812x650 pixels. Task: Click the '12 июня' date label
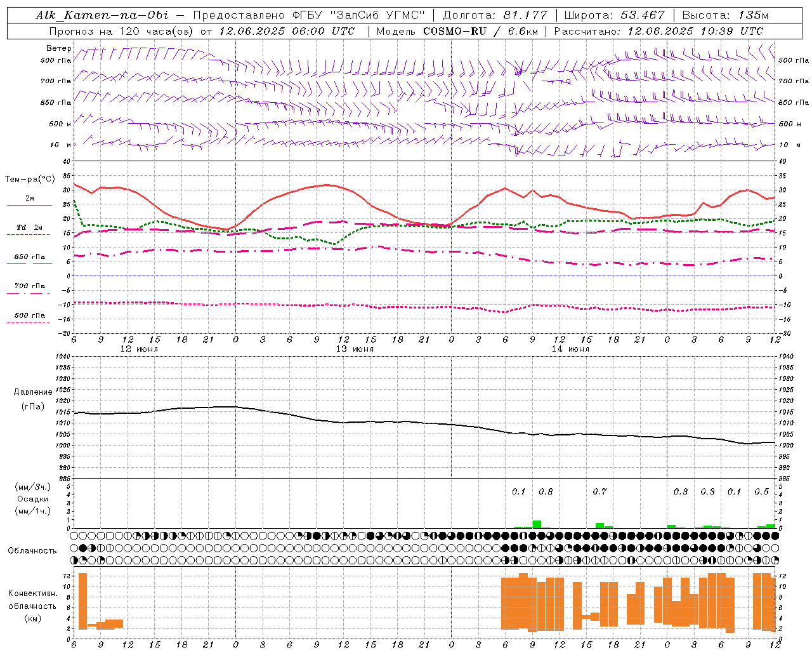point(139,349)
